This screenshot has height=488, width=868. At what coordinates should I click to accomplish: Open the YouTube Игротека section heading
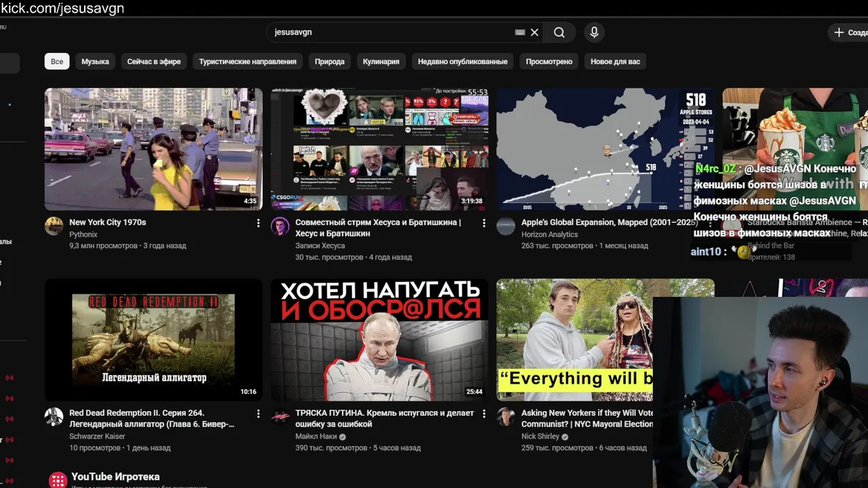pyautogui.click(x=115, y=476)
